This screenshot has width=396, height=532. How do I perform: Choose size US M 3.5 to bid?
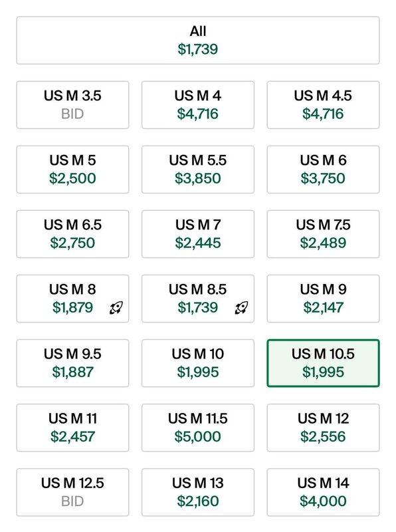point(72,105)
